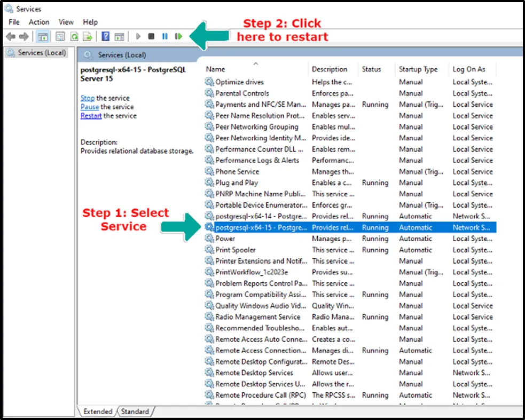Select Services (Local) in the console tree
This screenshot has width=525, height=420.
point(42,53)
